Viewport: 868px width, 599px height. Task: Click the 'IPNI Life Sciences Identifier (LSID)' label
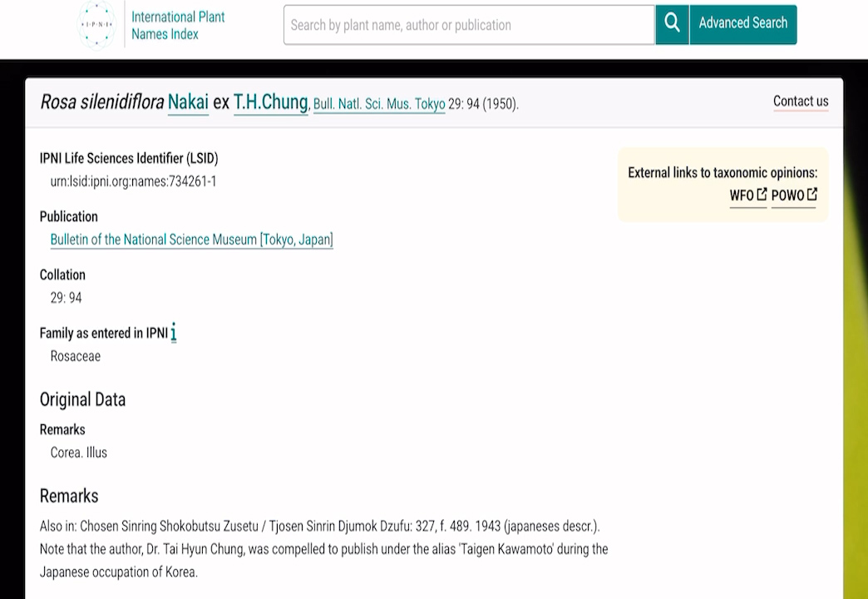129,158
